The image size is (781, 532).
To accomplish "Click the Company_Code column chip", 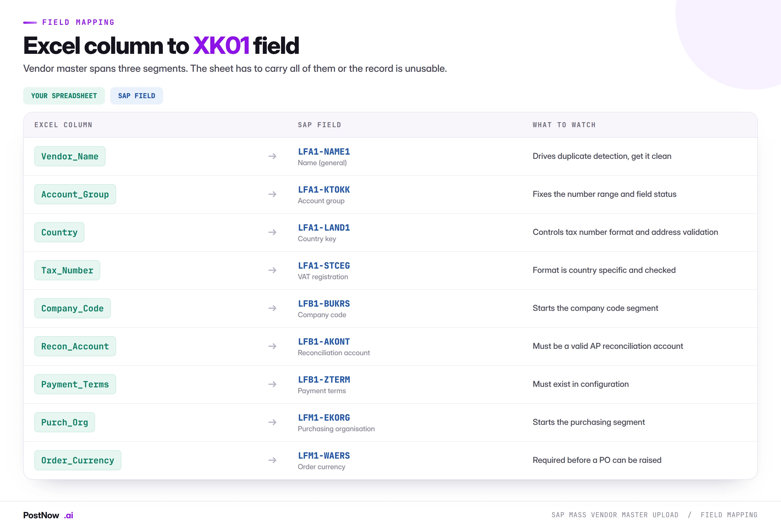I will [72, 308].
